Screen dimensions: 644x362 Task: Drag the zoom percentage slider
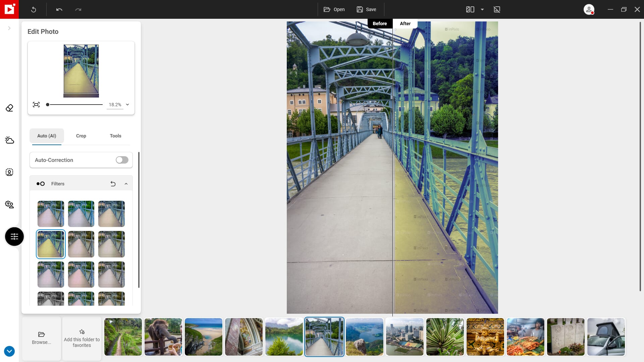pyautogui.click(x=48, y=105)
